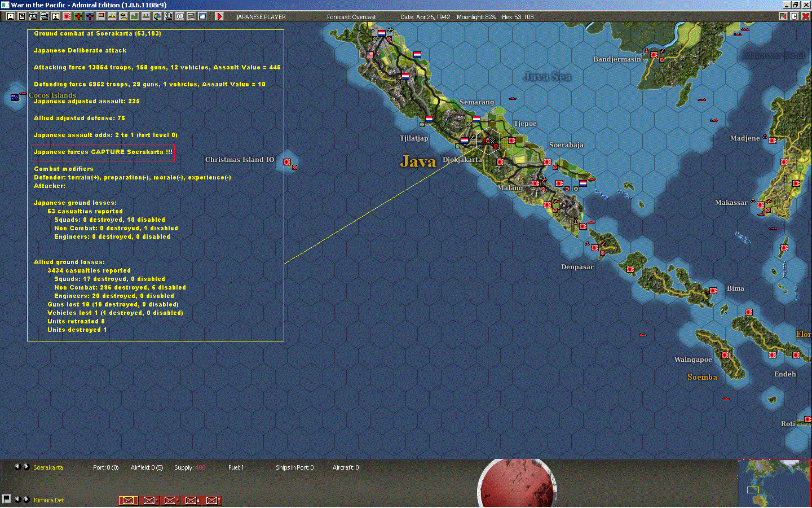Image resolution: width=812 pixels, height=508 pixels.
Task: Click the 'C' button in the top-right toolbar
Action: pos(795,16)
